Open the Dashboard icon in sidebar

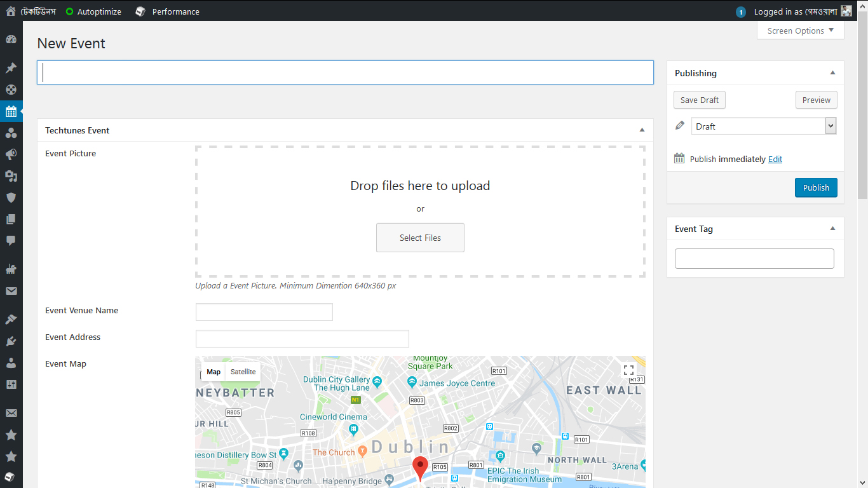[11, 39]
